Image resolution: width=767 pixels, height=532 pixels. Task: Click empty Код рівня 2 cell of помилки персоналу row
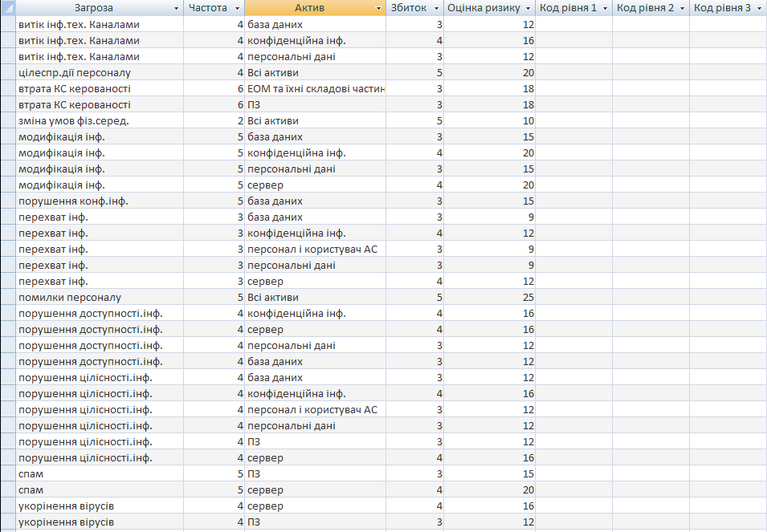click(x=651, y=298)
